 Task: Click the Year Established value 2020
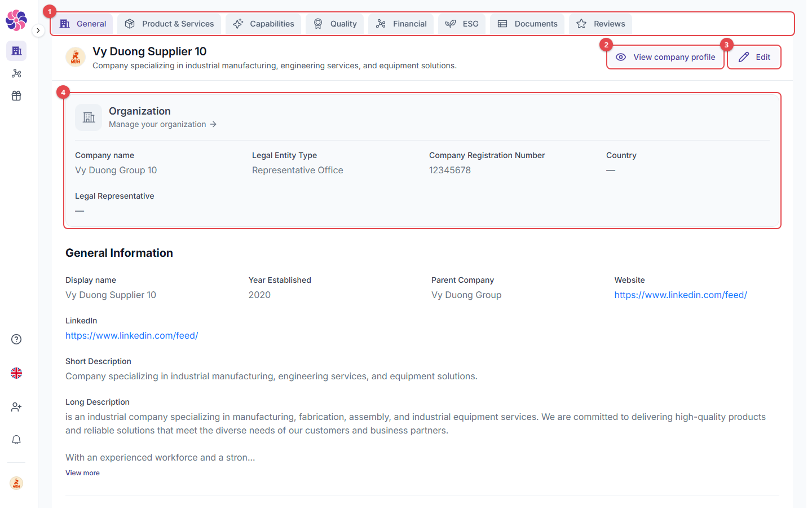click(259, 295)
